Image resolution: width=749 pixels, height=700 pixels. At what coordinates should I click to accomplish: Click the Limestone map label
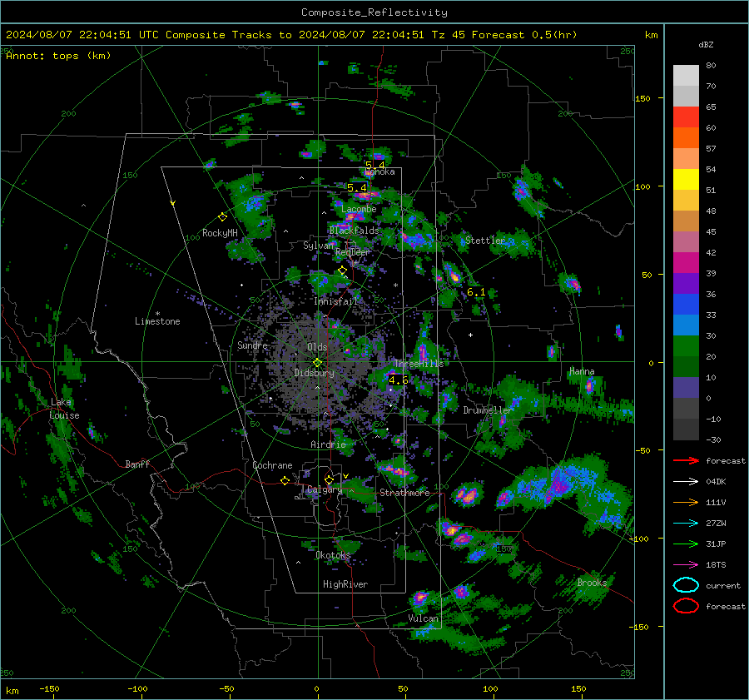pyautogui.click(x=157, y=321)
